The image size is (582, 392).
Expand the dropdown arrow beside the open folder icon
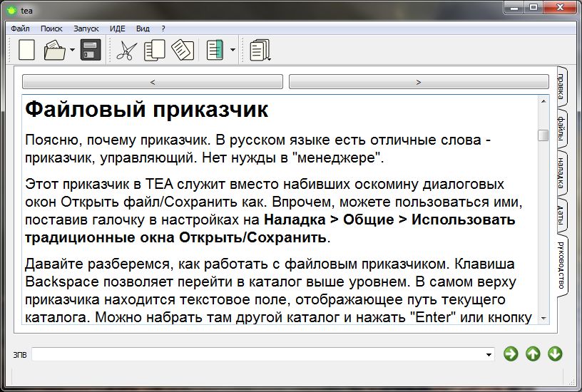tap(72, 51)
